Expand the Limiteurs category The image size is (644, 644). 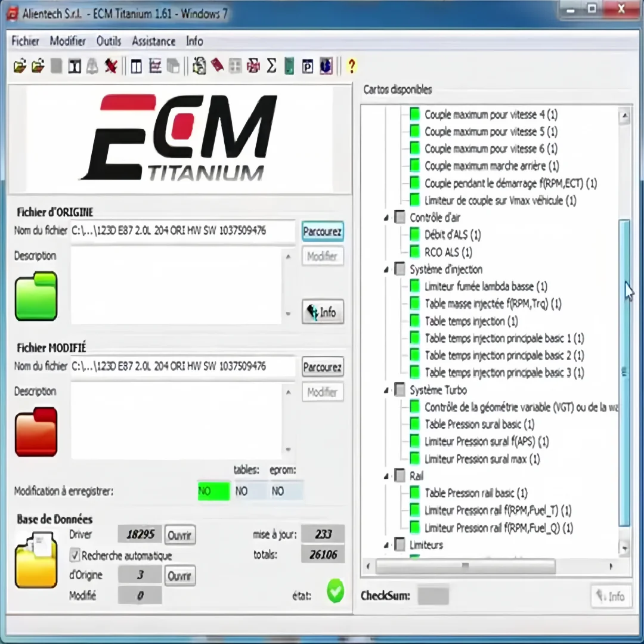385,544
